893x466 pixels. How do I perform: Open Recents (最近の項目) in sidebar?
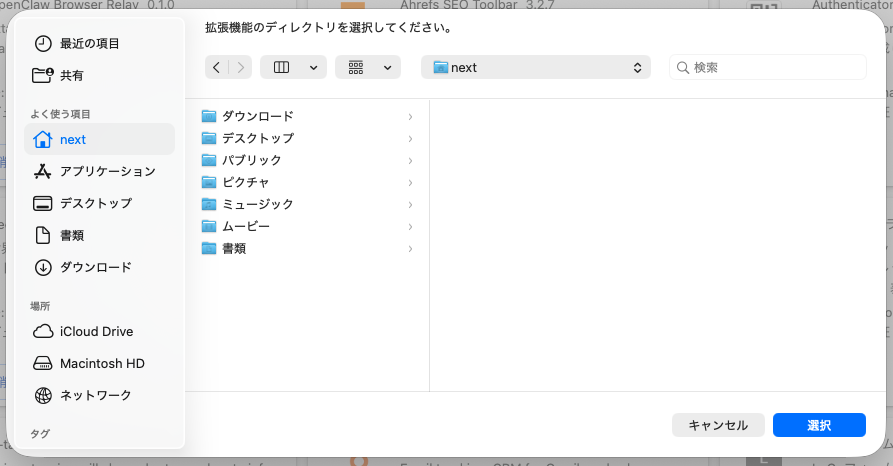click(89, 43)
